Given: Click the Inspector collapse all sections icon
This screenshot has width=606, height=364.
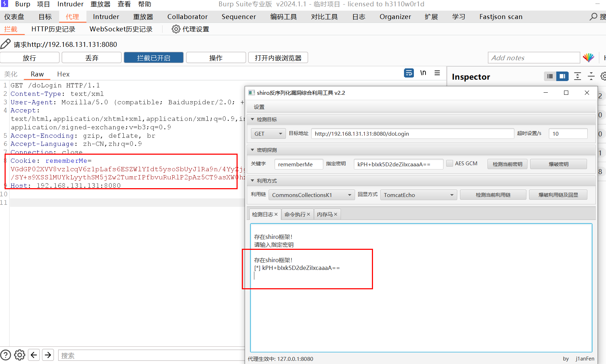Looking at the screenshot, I should 591,76.
